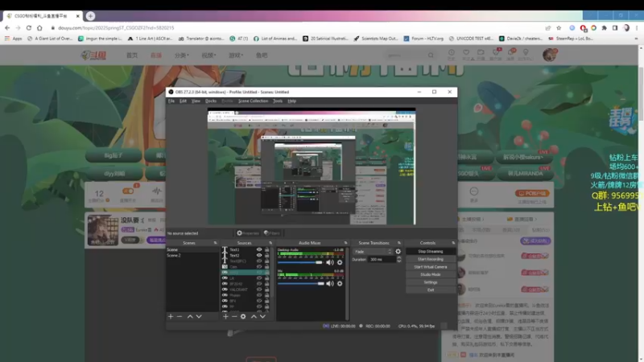Undock the Audio Mixer panel with its pop-out icon

pos(345,243)
